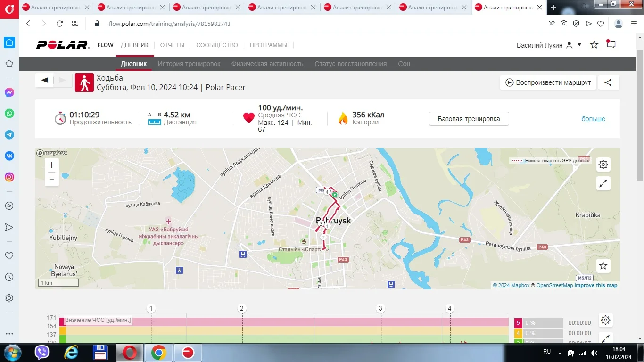Open the volume control in system tray
644x362 pixels.
tap(594, 353)
